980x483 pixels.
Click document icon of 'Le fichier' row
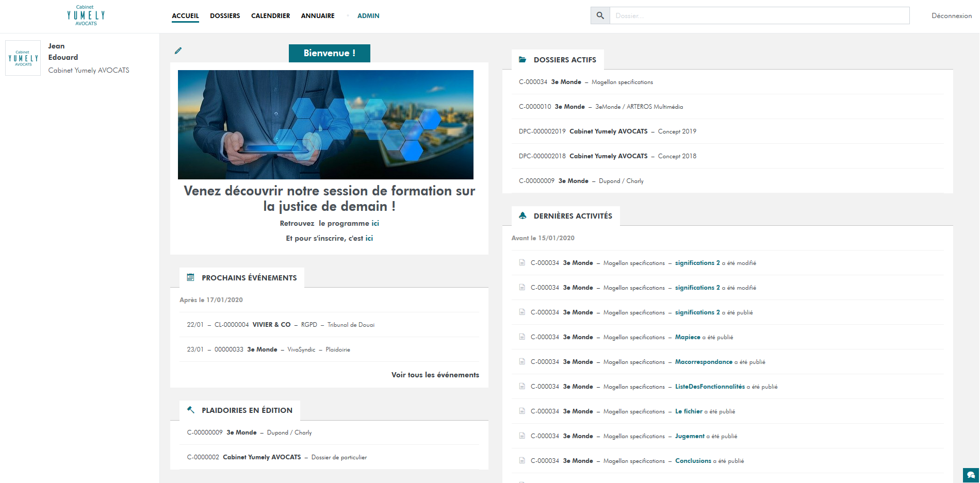coord(522,411)
